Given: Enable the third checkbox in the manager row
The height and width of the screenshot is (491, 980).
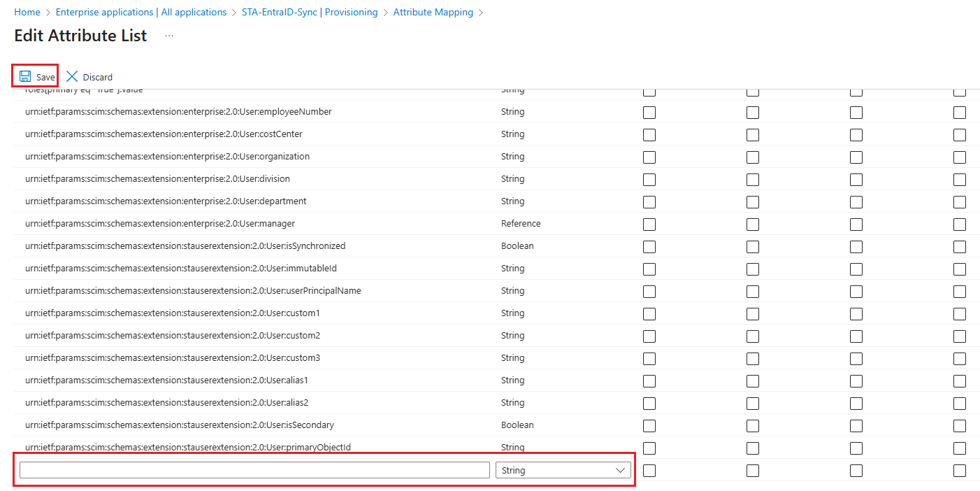Looking at the screenshot, I should 856,225.
